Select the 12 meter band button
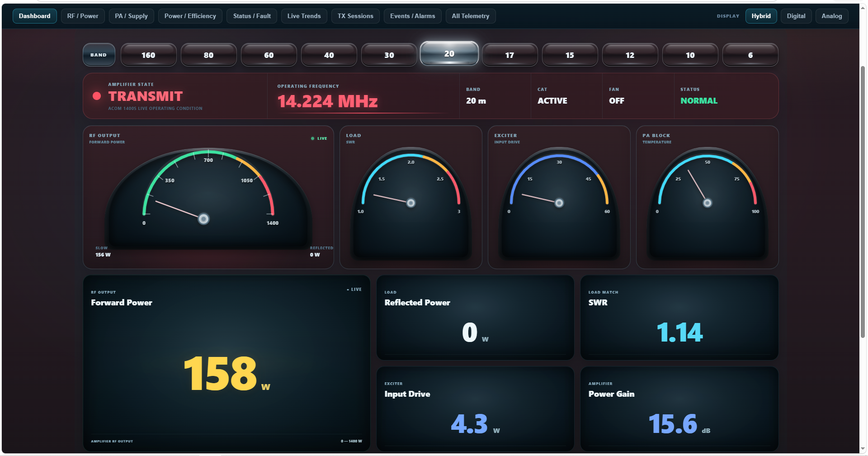868x456 pixels. pos(630,55)
